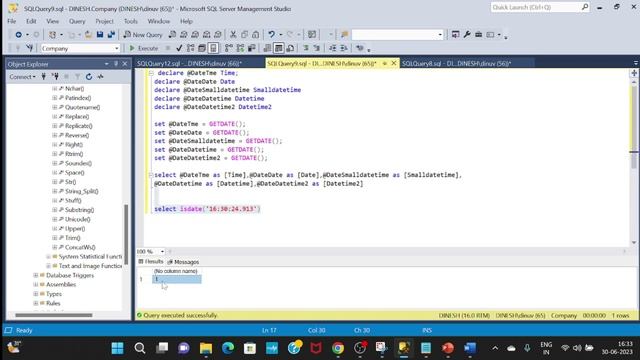Click the Parse checkmark icon

coord(179,48)
